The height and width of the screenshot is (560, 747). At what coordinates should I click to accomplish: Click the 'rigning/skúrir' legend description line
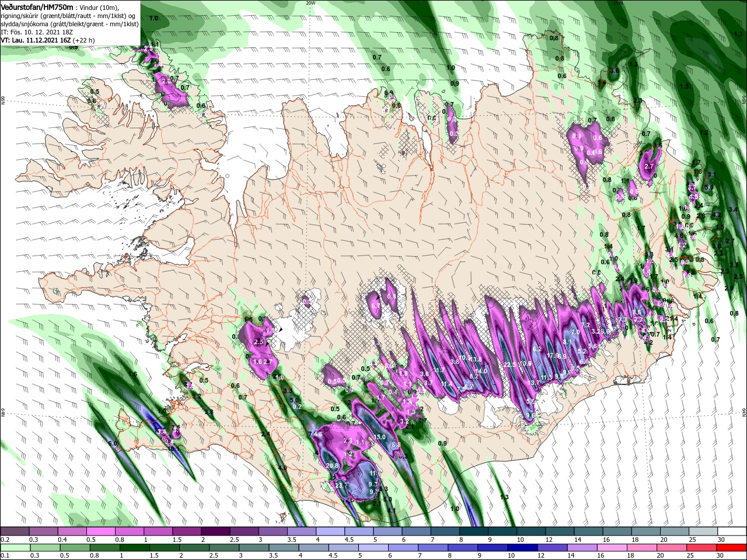69,16
